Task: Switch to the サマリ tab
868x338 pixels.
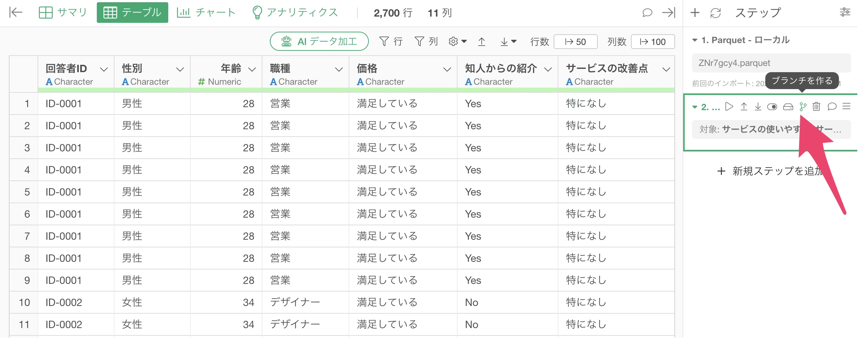Action: (x=63, y=13)
